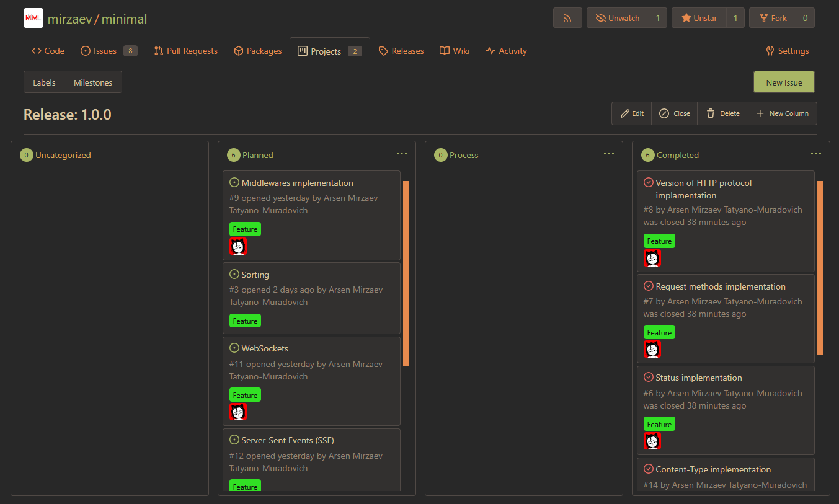Close the Release 1.0.0 project
The height and width of the screenshot is (504, 839).
tap(674, 113)
